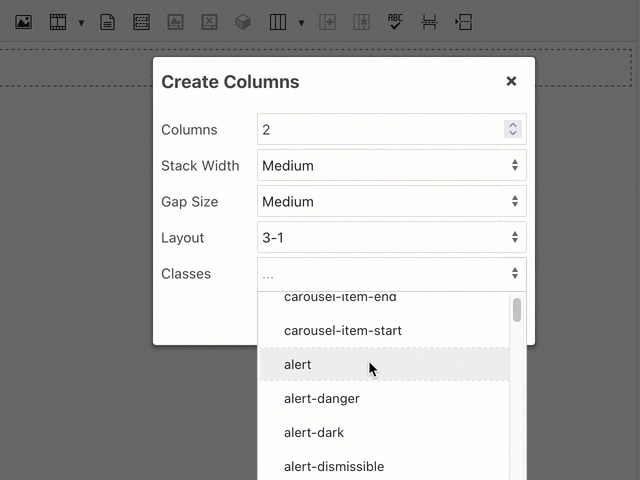This screenshot has height=480, width=640.
Task: Click the Classes list scrollbar thumb
Action: point(517,310)
